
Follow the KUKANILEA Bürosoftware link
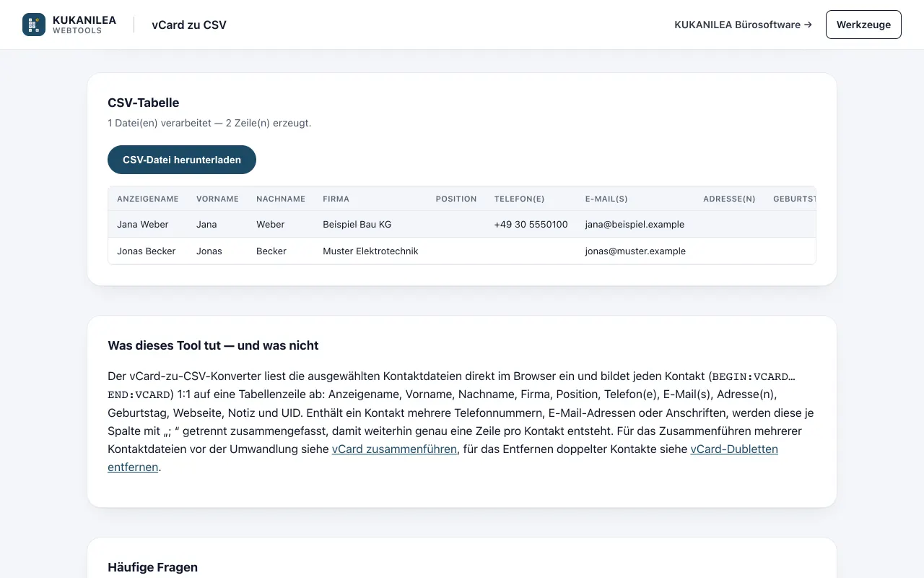pyautogui.click(x=743, y=25)
